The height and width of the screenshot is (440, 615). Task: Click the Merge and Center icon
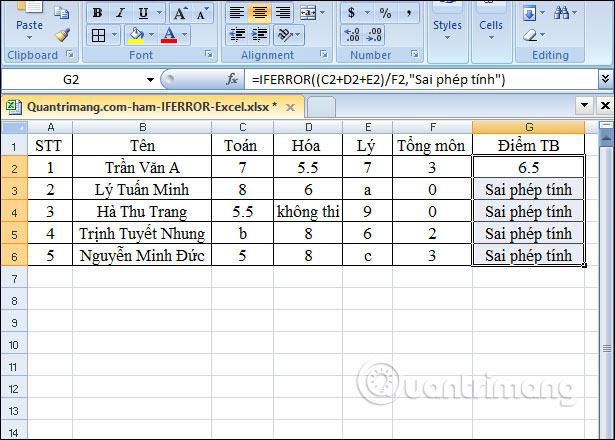point(308,13)
